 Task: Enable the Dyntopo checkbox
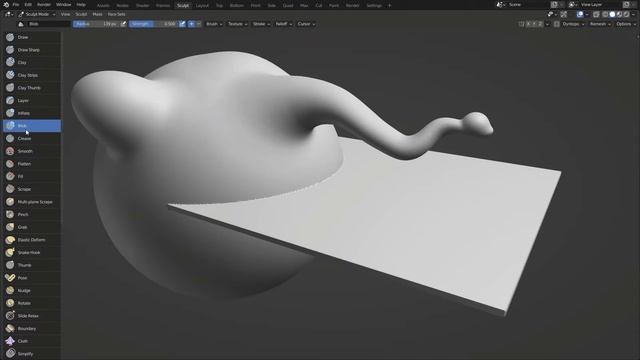pyautogui.click(x=557, y=24)
